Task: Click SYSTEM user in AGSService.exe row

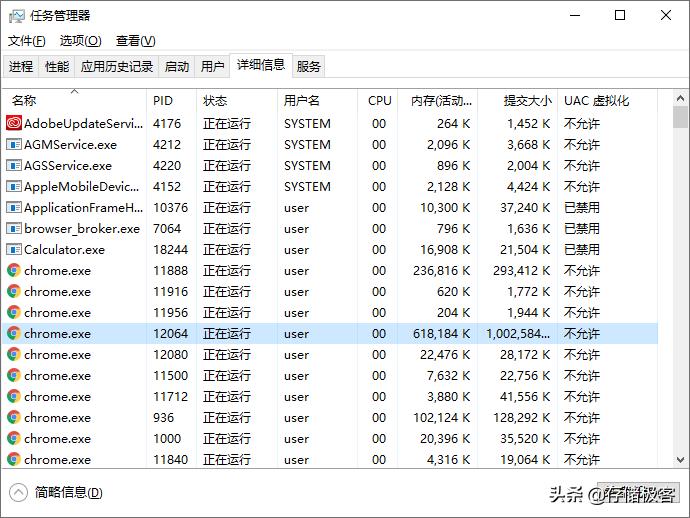Action: coord(307,165)
